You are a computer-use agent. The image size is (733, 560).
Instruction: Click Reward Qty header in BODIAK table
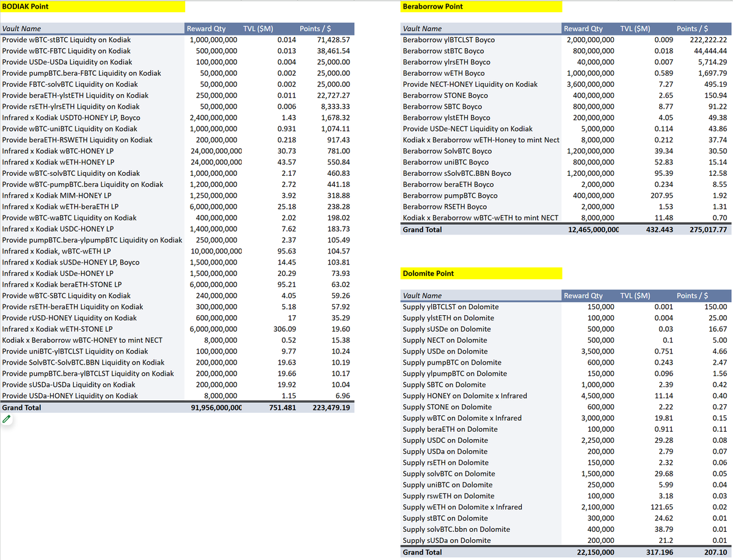pos(206,29)
